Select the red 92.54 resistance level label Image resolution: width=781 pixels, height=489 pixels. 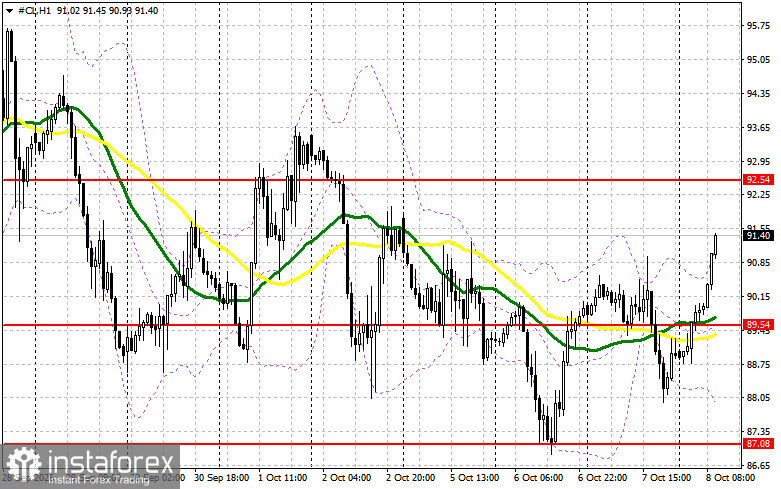tap(758, 180)
